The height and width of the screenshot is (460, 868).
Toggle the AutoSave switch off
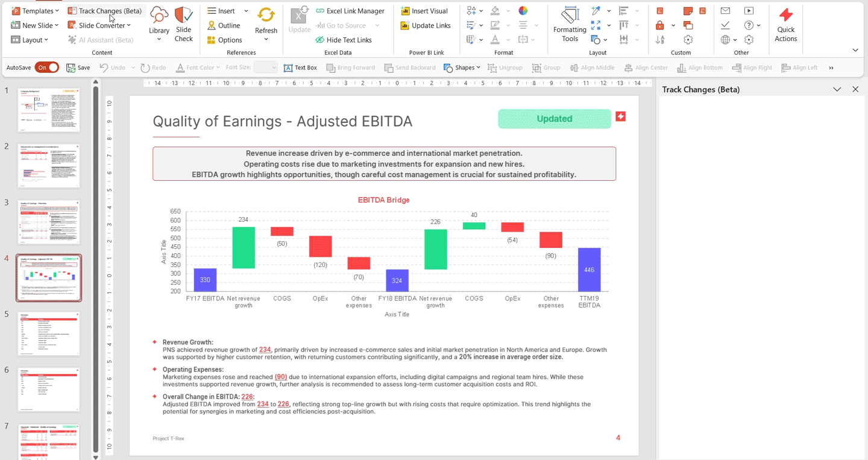(x=47, y=68)
